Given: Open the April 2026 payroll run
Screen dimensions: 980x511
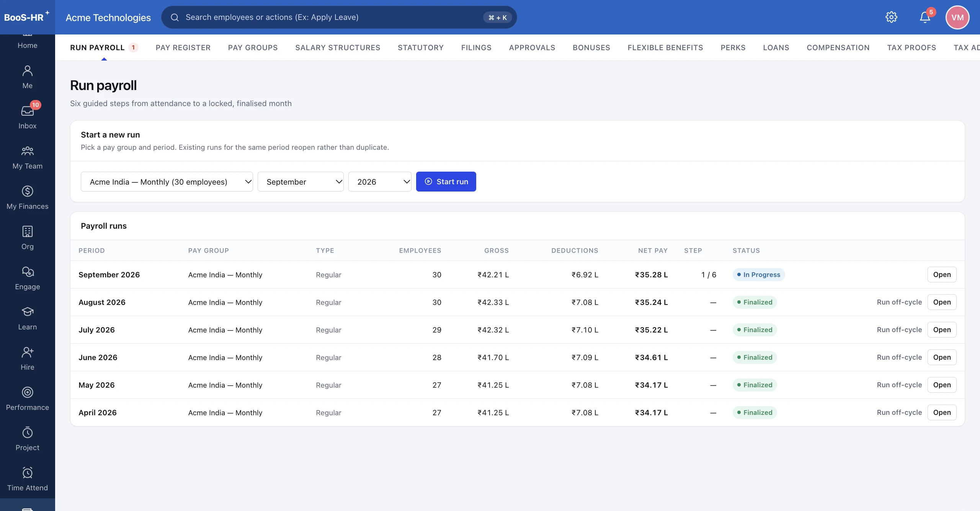Looking at the screenshot, I should coord(942,413).
